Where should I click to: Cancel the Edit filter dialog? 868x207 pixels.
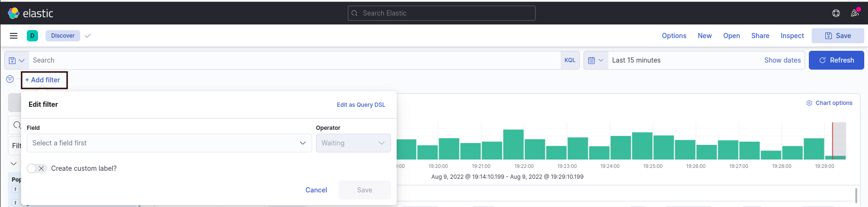[316, 190]
